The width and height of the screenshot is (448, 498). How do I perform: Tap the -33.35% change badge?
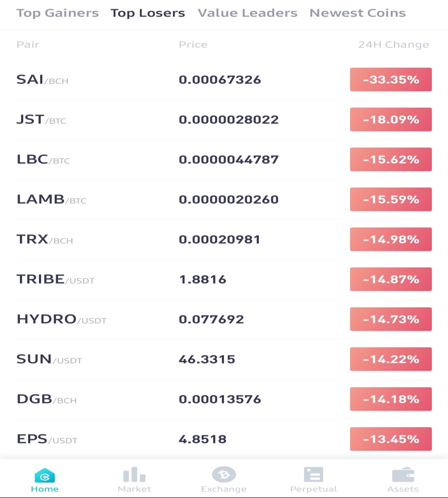[391, 79]
